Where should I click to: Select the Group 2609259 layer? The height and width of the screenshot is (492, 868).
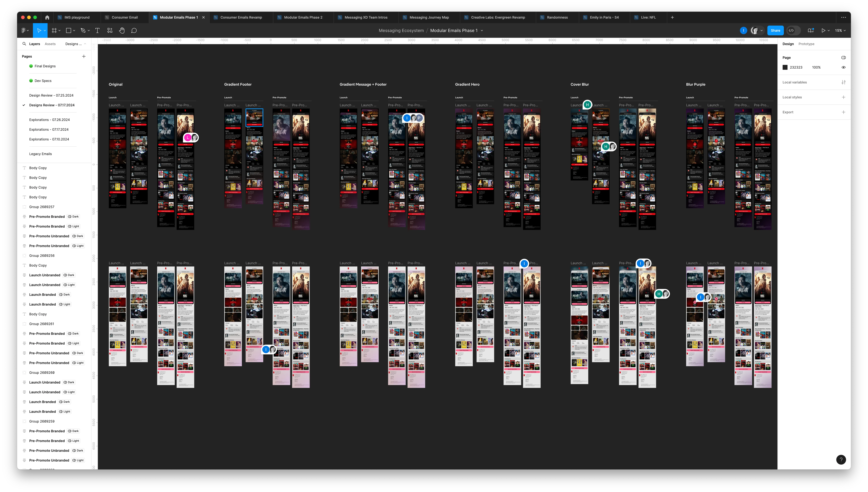[x=42, y=421]
